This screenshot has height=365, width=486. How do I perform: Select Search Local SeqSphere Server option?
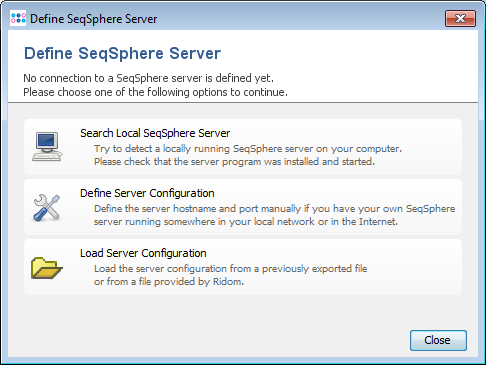pyautogui.click(x=243, y=147)
